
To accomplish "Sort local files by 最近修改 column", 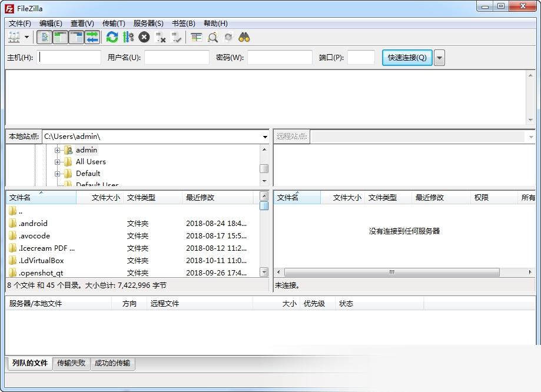I will [218, 197].
